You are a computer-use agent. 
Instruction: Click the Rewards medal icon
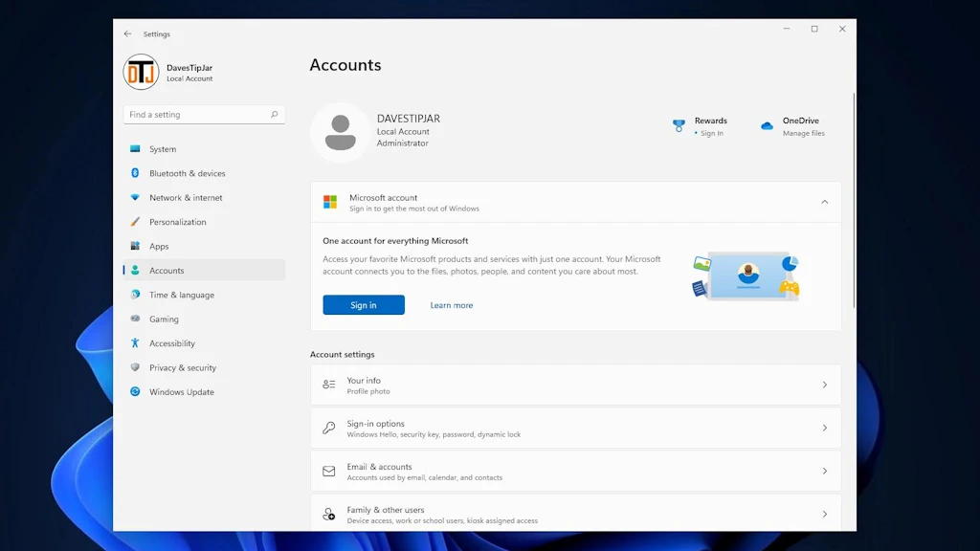coord(679,125)
